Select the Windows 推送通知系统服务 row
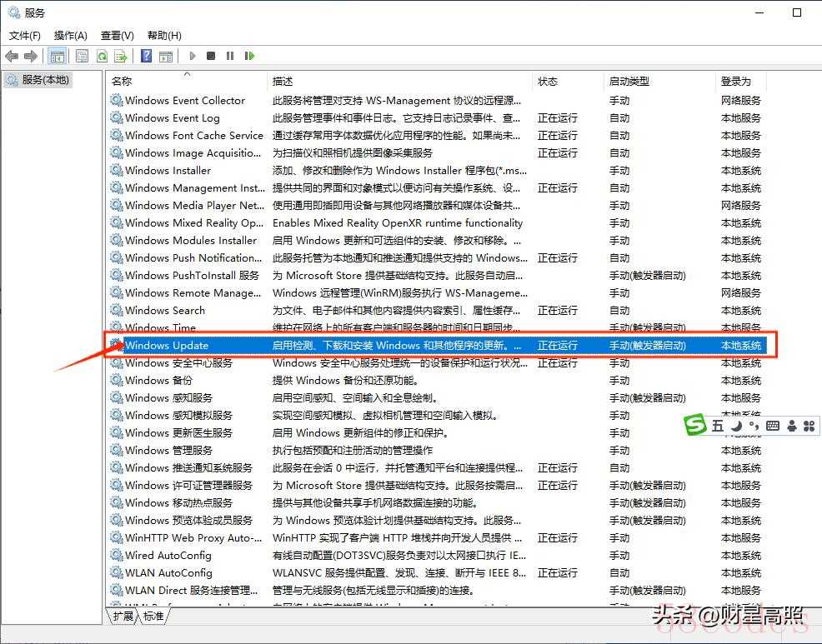The height and width of the screenshot is (644, 822). (x=439, y=467)
